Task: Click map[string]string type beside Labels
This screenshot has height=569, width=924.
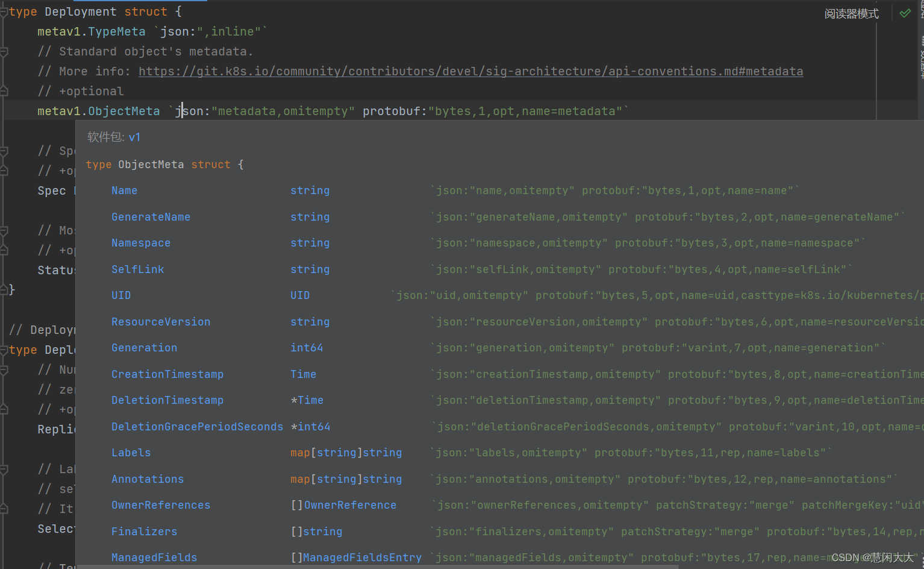Action: coord(346,453)
